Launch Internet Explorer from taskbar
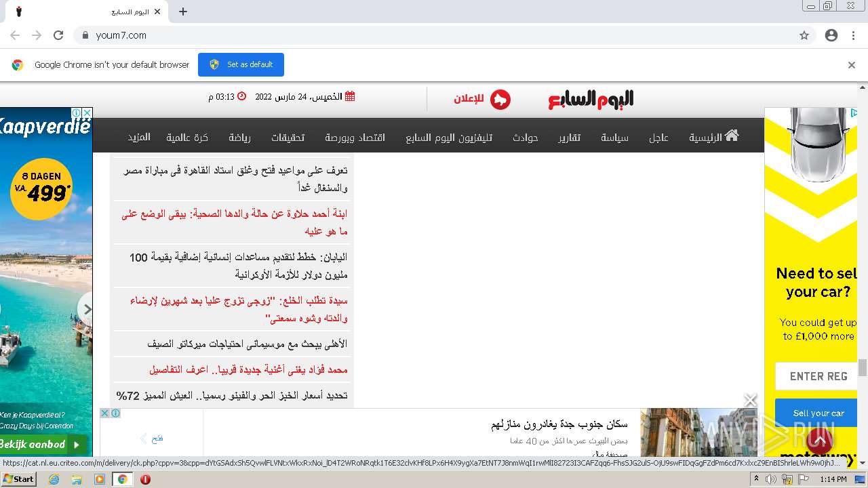868x488 pixels. click(x=54, y=479)
